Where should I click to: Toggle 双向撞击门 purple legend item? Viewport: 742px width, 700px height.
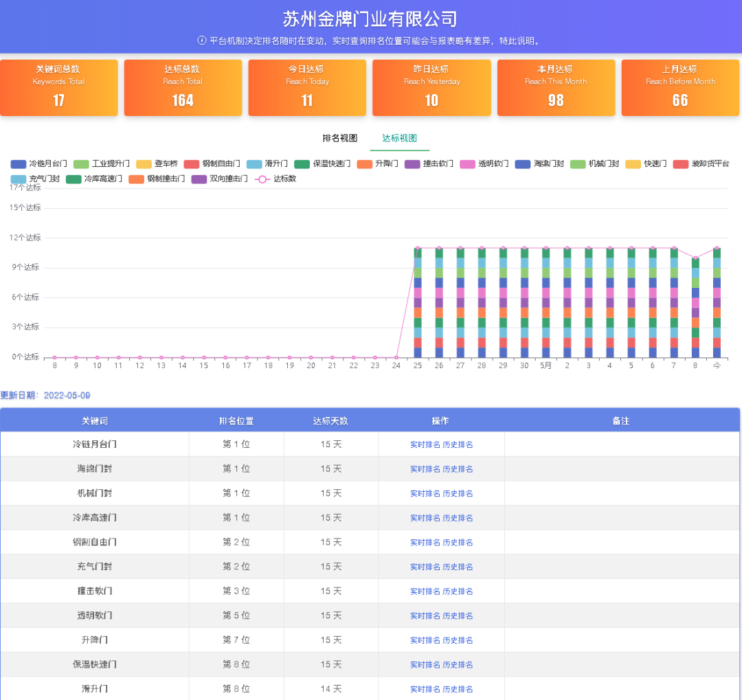point(220,179)
